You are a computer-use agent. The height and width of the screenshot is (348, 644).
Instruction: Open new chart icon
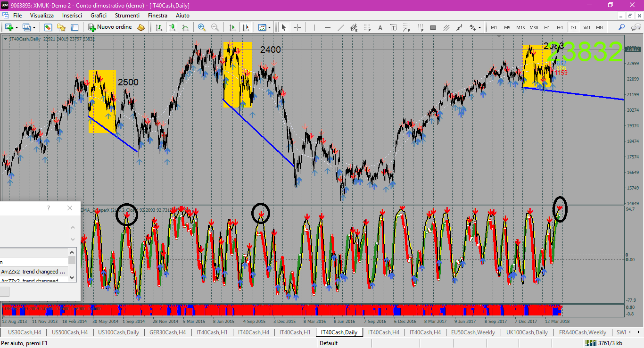(x=9, y=27)
